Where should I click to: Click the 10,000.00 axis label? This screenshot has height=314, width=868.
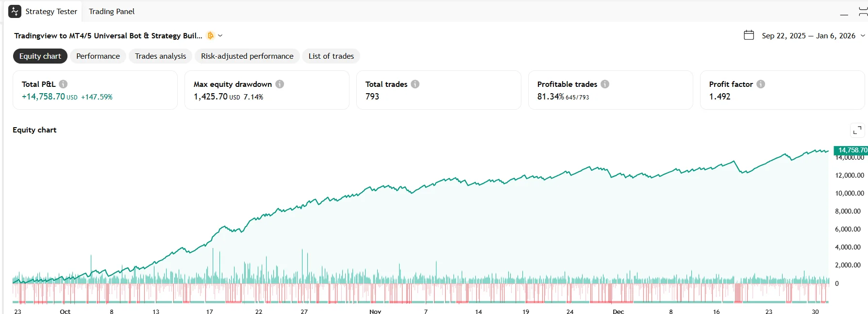pyautogui.click(x=850, y=193)
